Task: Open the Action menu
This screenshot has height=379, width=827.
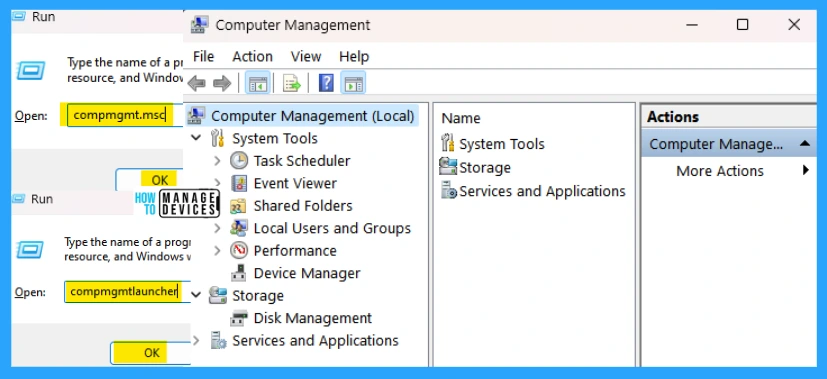Action: 253,56
